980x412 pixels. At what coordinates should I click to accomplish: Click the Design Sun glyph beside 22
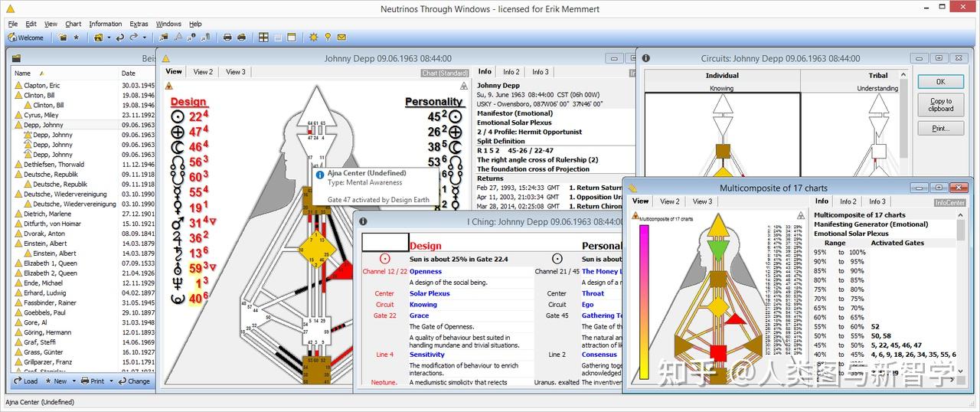[178, 116]
